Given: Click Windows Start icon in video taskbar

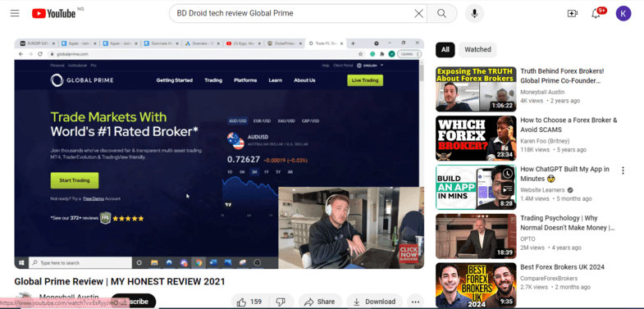Looking at the screenshot, I should pos(21,262).
